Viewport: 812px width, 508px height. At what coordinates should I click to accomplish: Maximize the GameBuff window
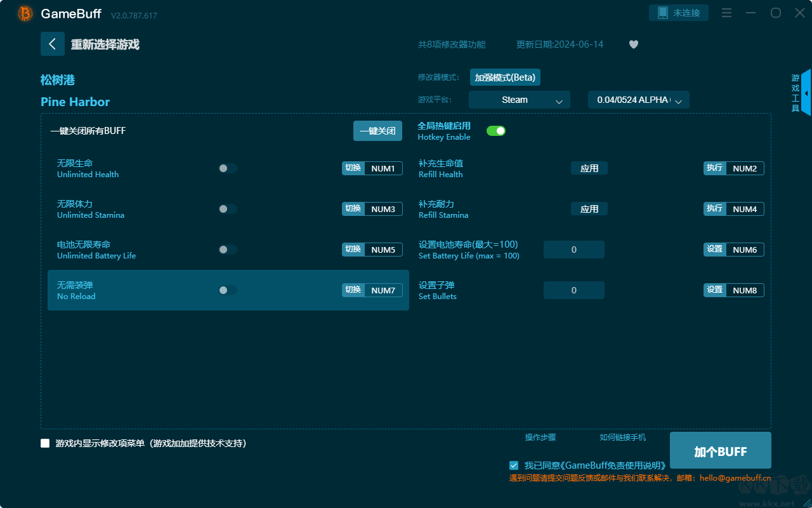click(x=775, y=13)
